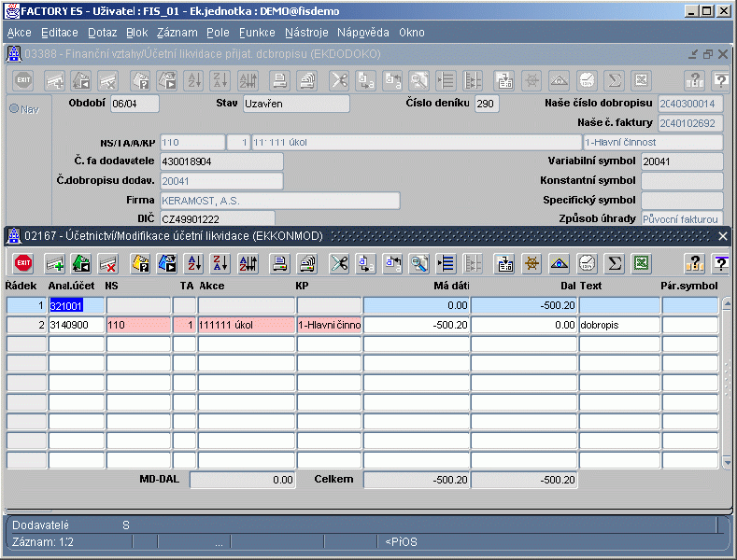Click the red EXIT icon in EKKONMOD toolbar
737x560 pixels.
point(23,263)
